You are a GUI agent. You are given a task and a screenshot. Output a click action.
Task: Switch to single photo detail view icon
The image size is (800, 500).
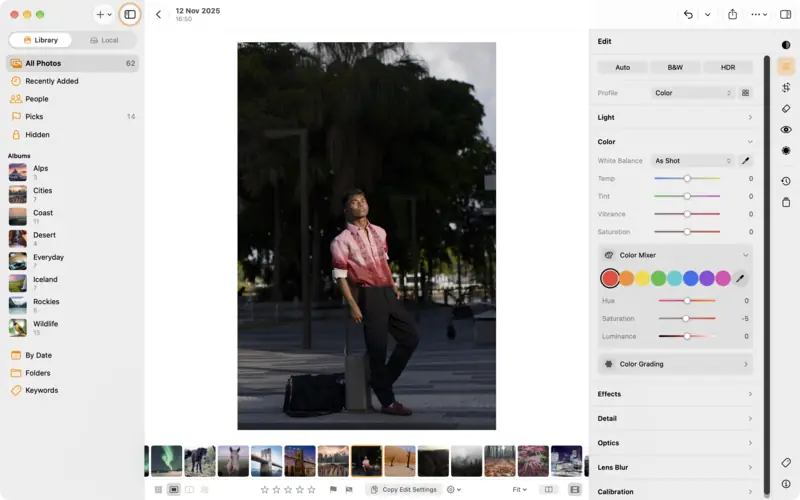174,490
